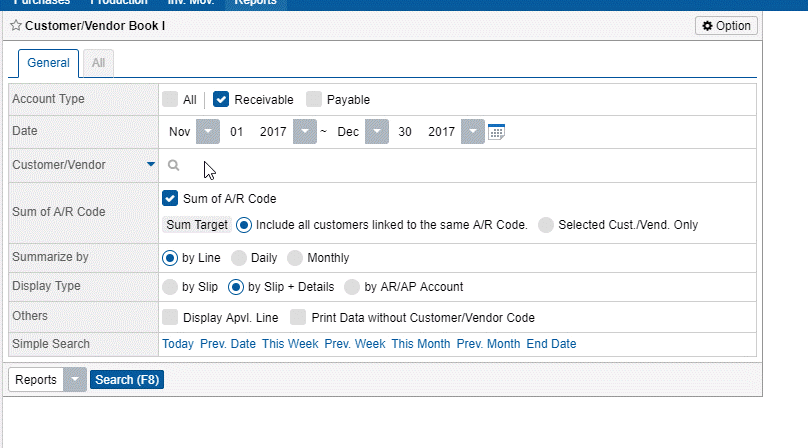Image resolution: width=808 pixels, height=448 pixels.
Task: Click the Reports button
Action: (36, 380)
